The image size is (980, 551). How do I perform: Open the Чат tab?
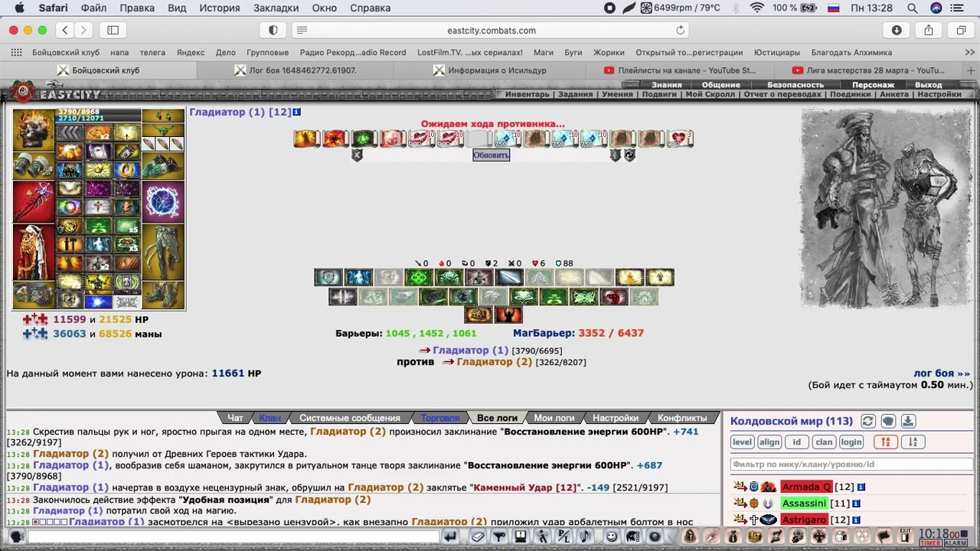[x=235, y=418]
